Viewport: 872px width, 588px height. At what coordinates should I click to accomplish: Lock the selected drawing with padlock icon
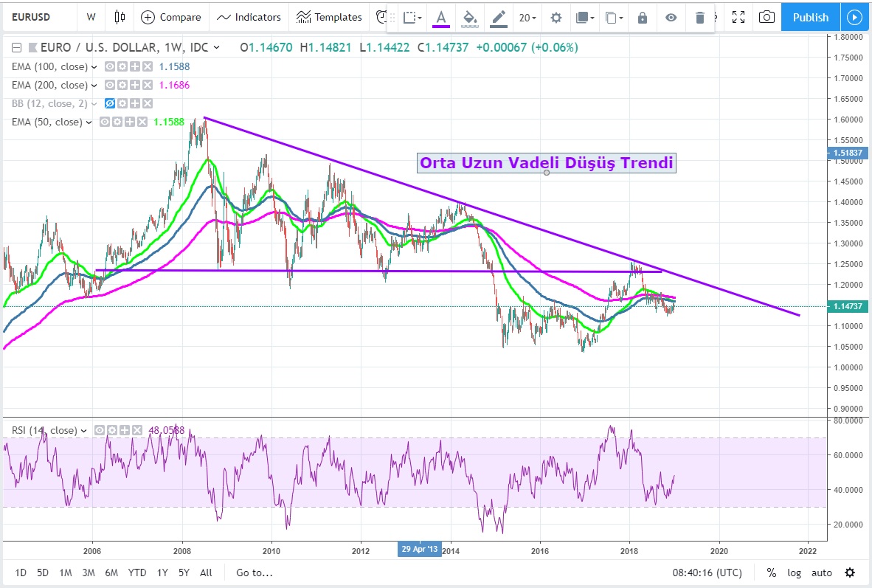[x=642, y=18]
